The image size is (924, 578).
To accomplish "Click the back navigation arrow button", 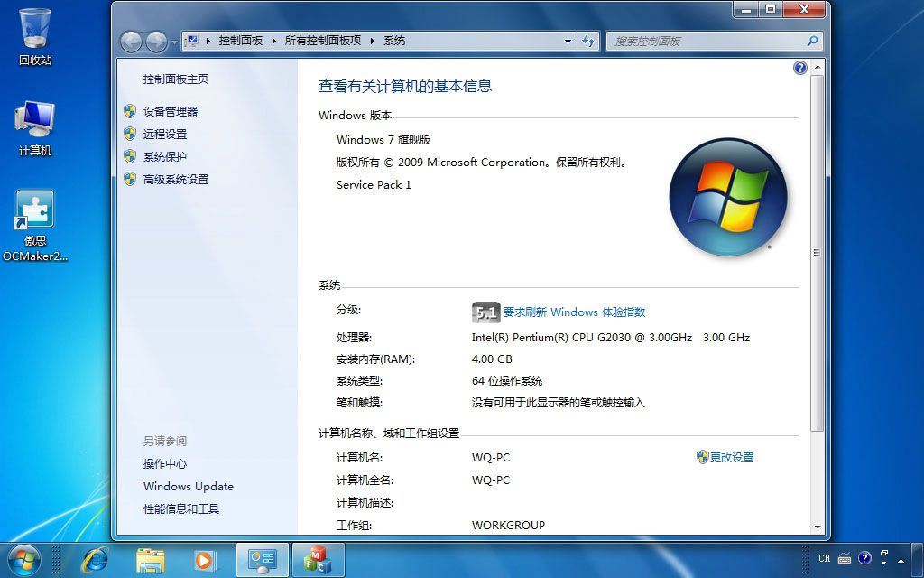I will click(x=131, y=42).
